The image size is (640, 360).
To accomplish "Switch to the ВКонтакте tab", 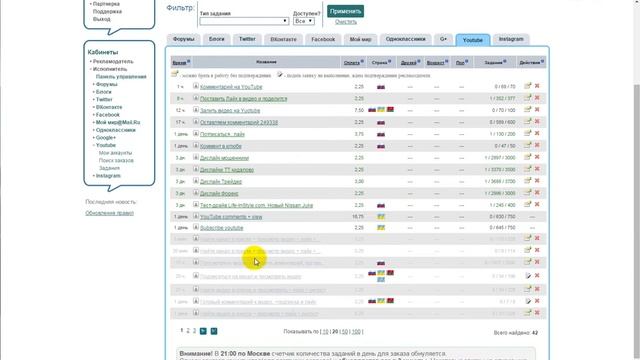I will coord(283,39).
